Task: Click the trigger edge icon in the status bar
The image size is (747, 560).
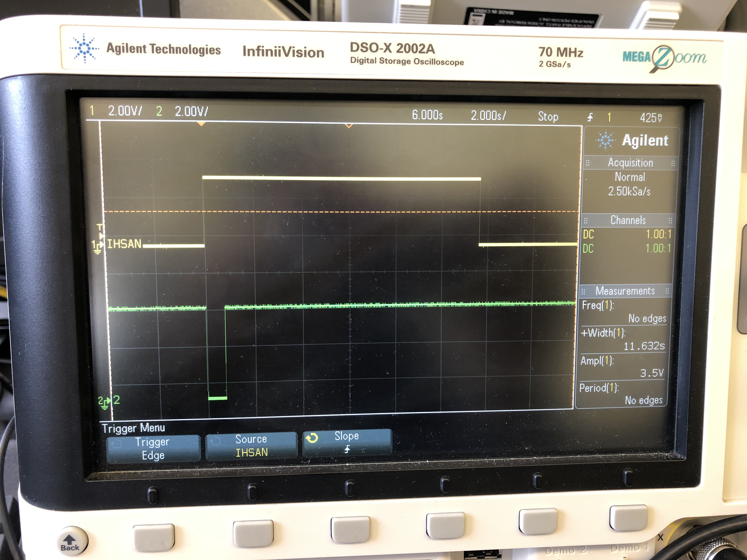Action: tap(590, 117)
